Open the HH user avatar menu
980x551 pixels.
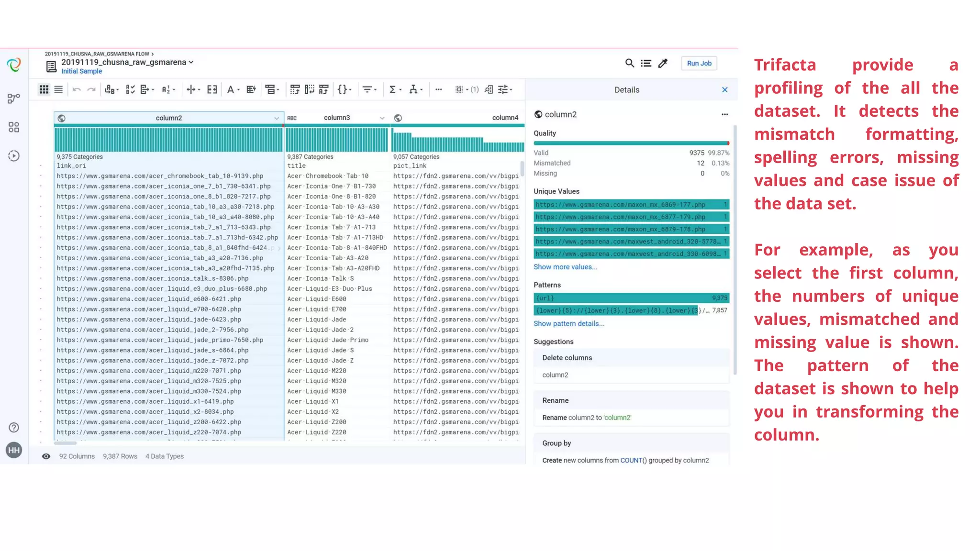14,450
